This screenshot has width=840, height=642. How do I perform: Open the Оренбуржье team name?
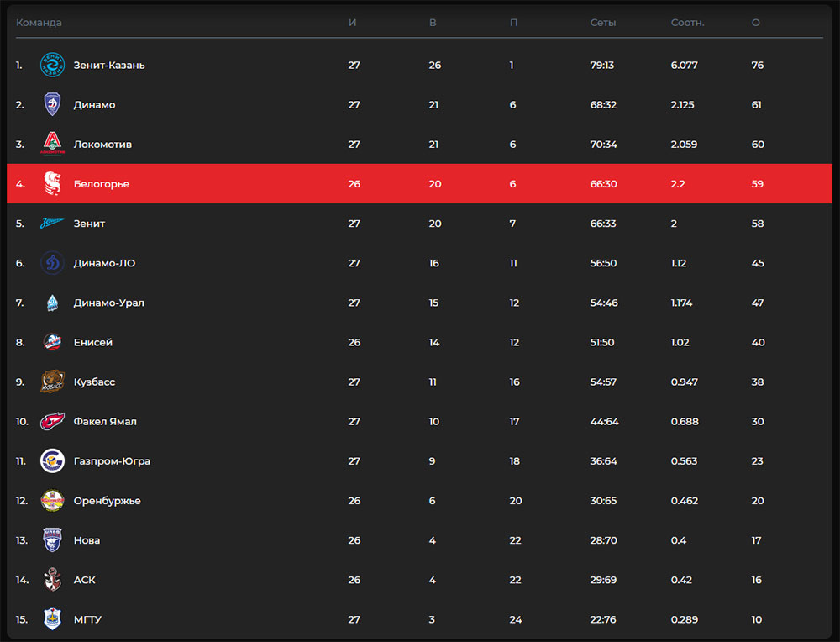point(108,501)
